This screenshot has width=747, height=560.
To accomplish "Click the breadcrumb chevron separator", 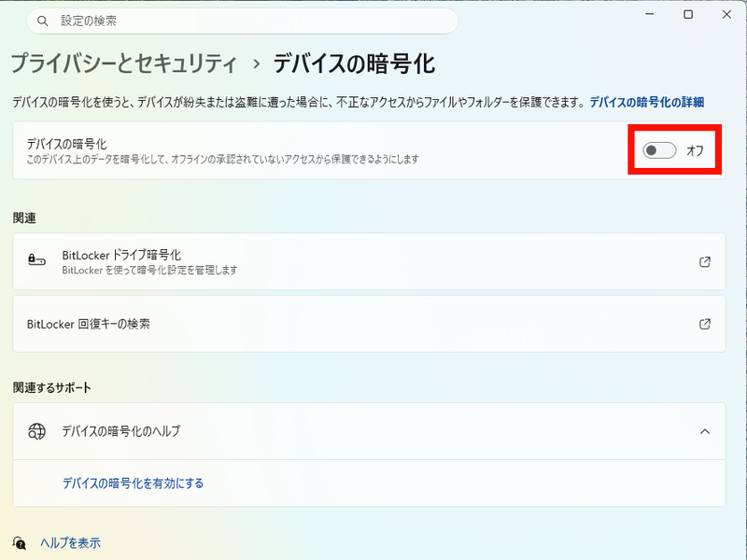I will pyautogui.click(x=256, y=63).
